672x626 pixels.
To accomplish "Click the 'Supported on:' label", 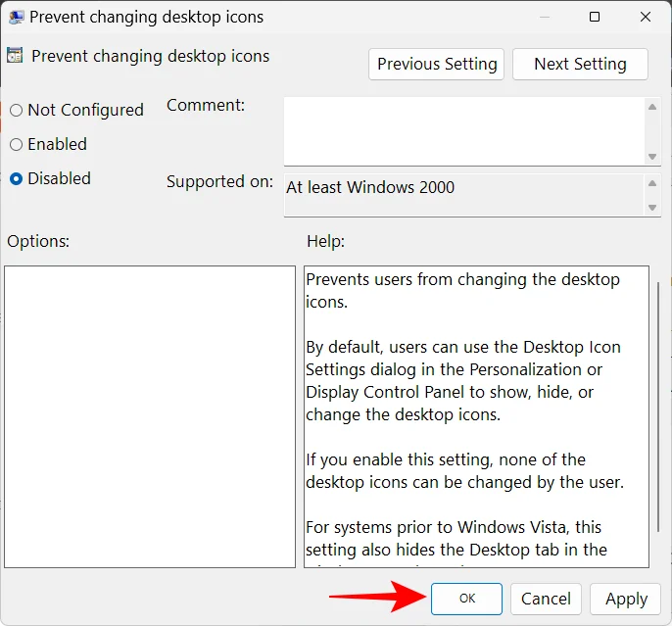I will 219,181.
